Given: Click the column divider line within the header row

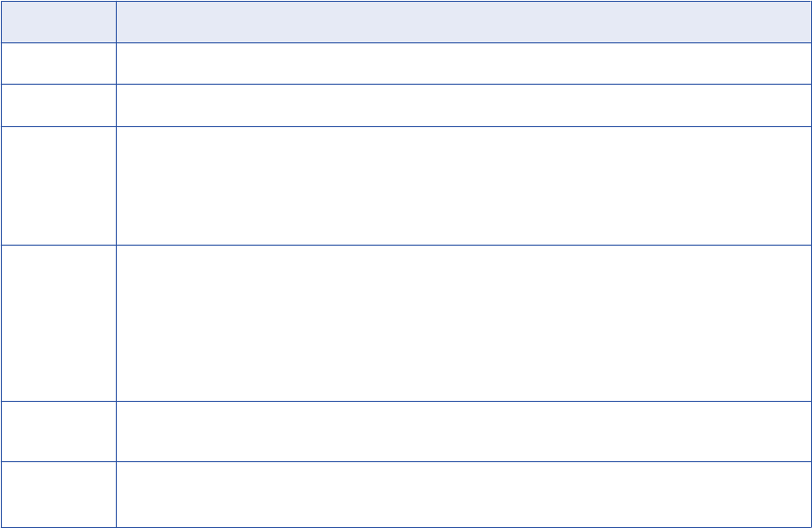Looking at the screenshot, I should pos(116,22).
